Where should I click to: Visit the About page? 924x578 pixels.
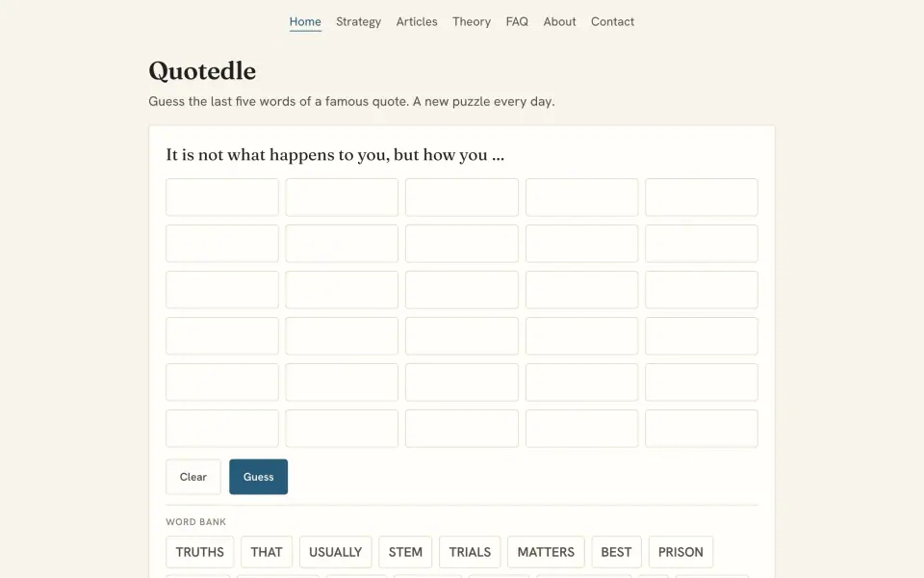tap(559, 22)
